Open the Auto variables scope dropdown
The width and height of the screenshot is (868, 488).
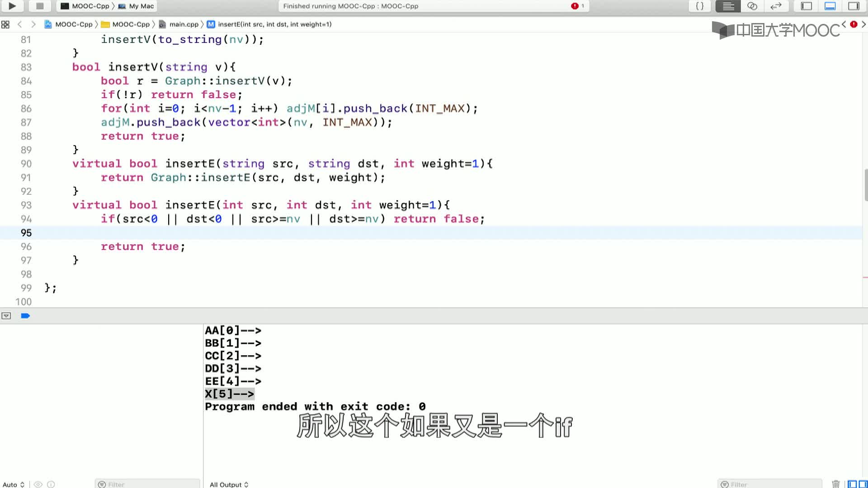[x=14, y=484]
